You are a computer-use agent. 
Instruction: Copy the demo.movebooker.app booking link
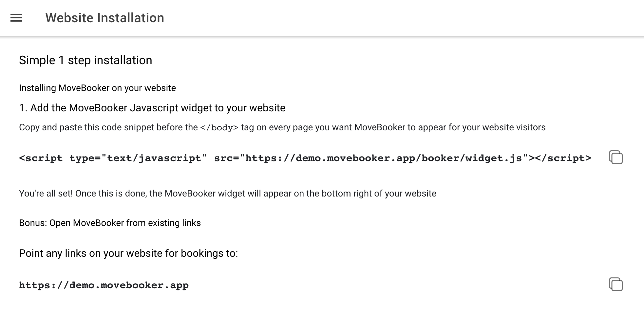pos(616,284)
